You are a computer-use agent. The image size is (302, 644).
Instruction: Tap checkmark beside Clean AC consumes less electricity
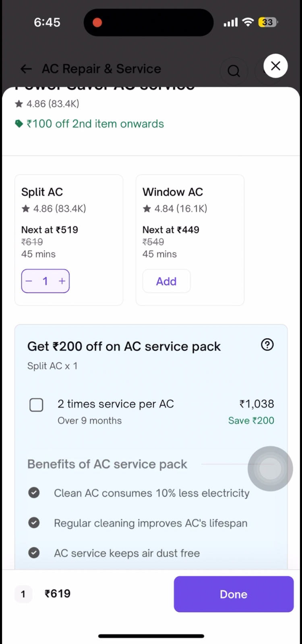[34, 493]
